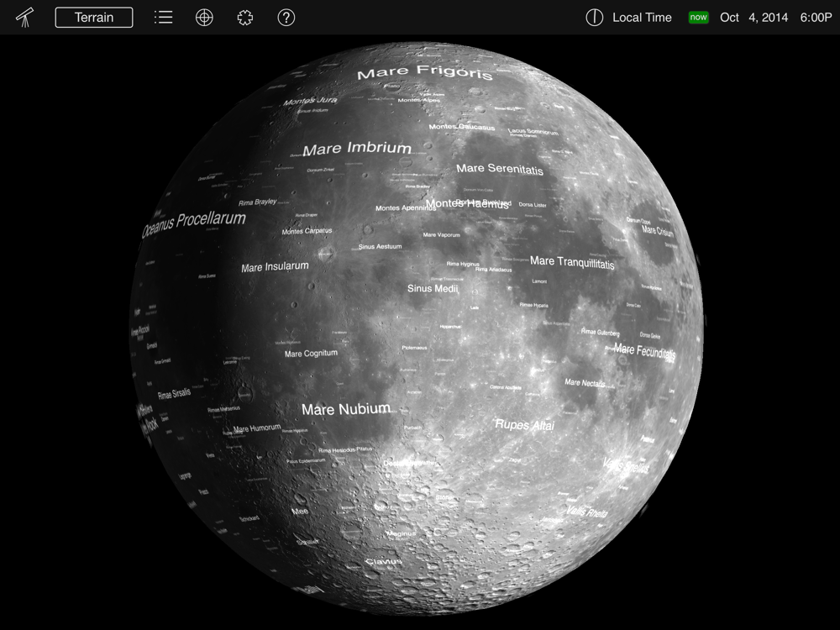The width and height of the screenshot is (840, 630).
Task: Tap the Ptolemaeus crater label
Action: [415, 348]
